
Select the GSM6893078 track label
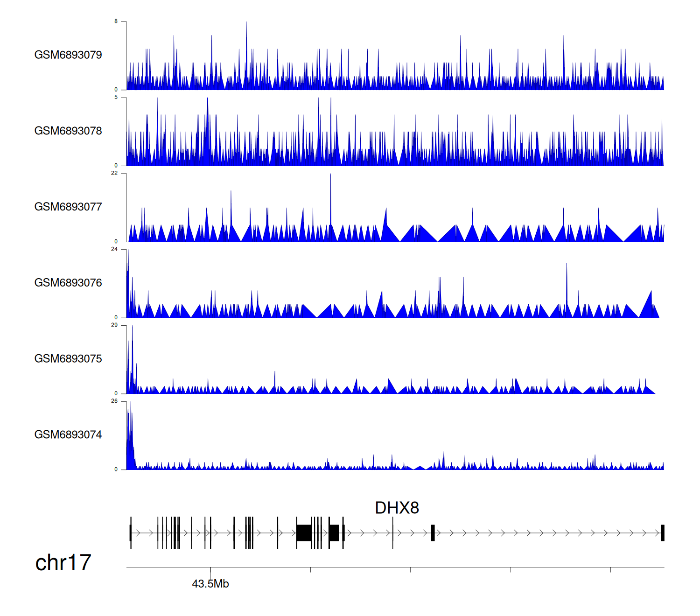[x=68, y=131]
